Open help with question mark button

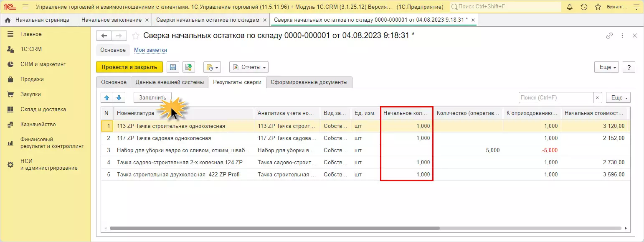tap(629, 67)
